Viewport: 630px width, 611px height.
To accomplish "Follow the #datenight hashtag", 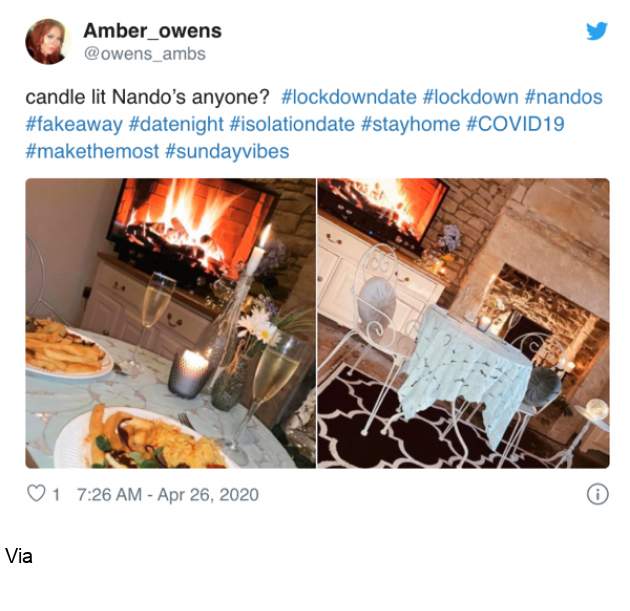I will [176, 124].
